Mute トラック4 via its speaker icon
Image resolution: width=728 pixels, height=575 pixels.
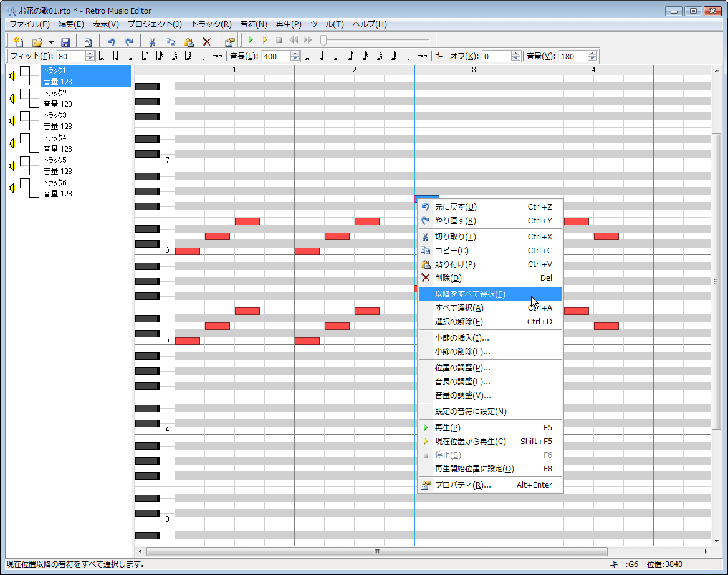pyautogui.click(x=12, y=143)
